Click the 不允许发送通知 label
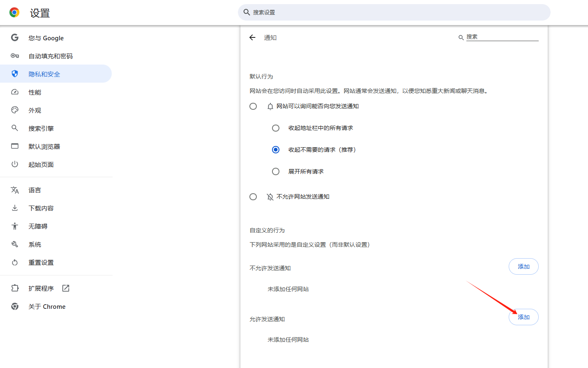The width and height of the screenshot is (588, 368). [x=270, y=268]
